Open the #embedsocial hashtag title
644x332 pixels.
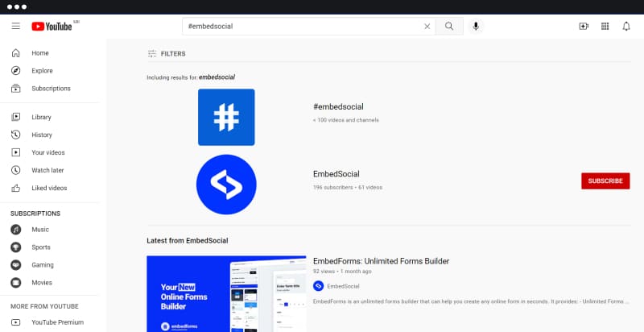[338, 107]
